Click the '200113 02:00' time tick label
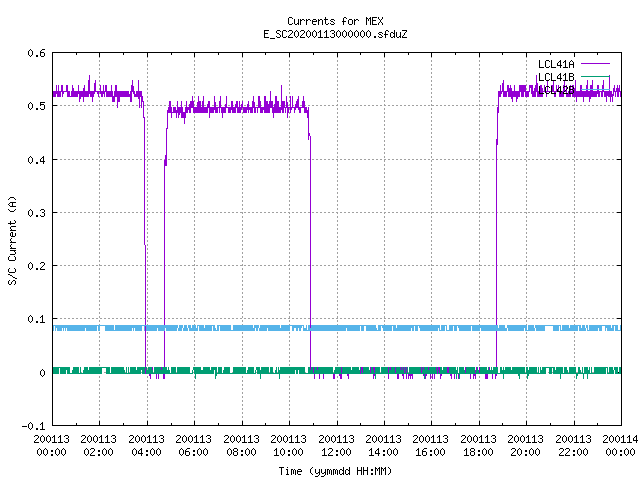The width and height of the screenshot is (640, 480). click(98, 445)
